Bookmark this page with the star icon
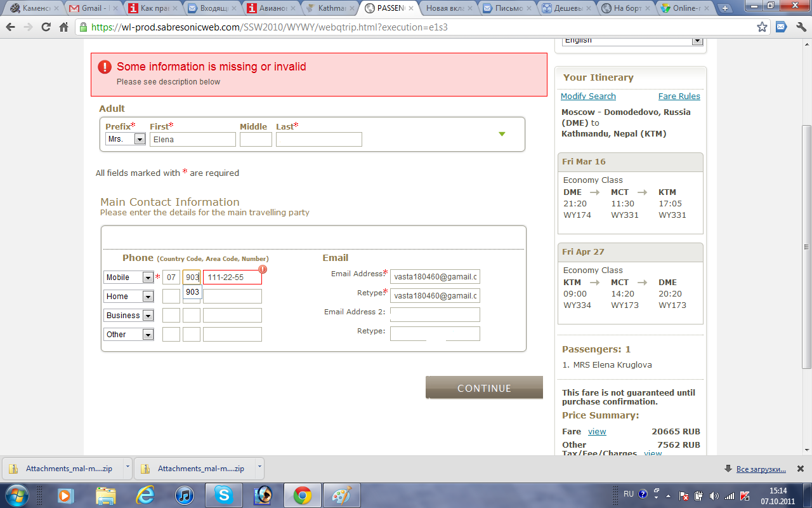 pyautogui.click(x=762, y=27)
